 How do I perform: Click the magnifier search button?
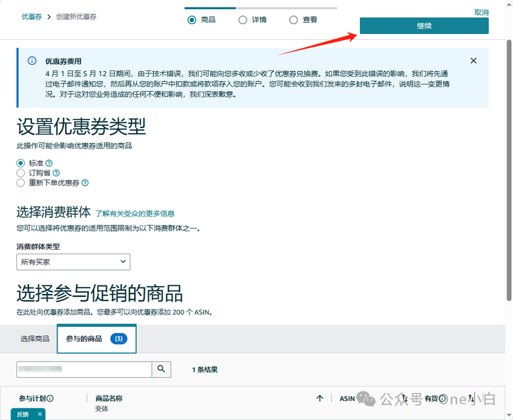point(162,369)
